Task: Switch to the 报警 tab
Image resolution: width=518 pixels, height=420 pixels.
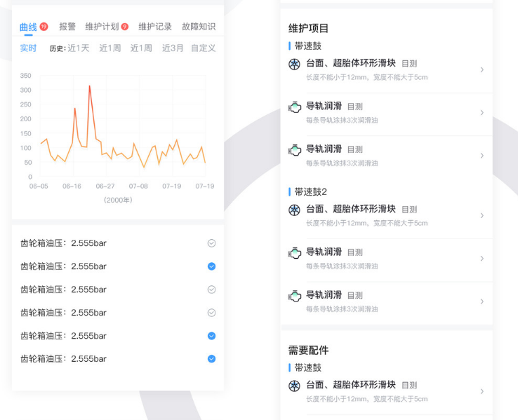Action: [67, 27]
